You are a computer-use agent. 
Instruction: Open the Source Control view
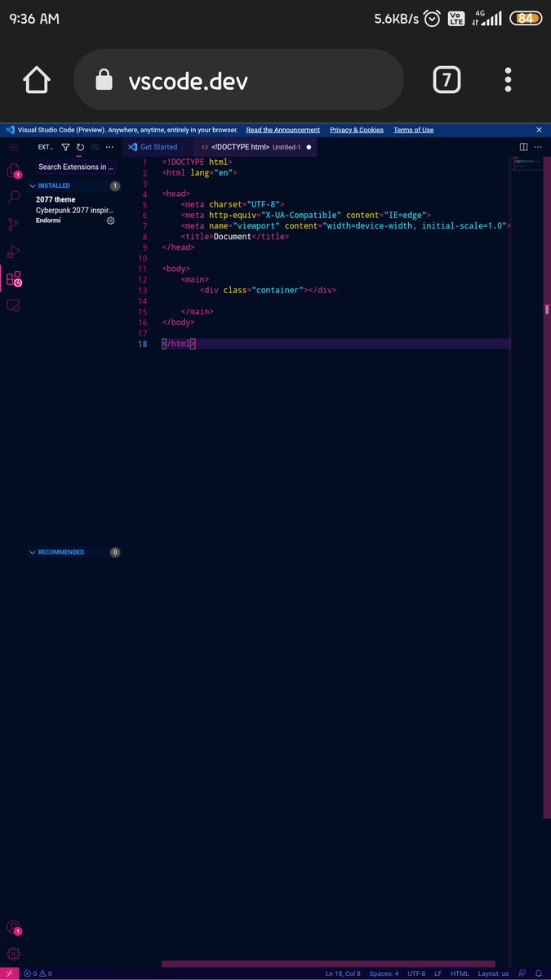[x=13, y=225]
